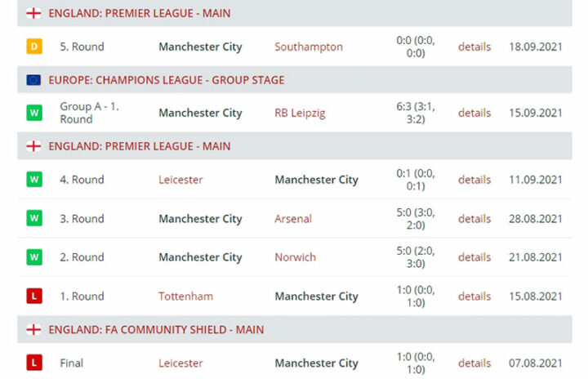
Task: Select the England: FA Community Shield - Main header
Action: coord(156,330)
